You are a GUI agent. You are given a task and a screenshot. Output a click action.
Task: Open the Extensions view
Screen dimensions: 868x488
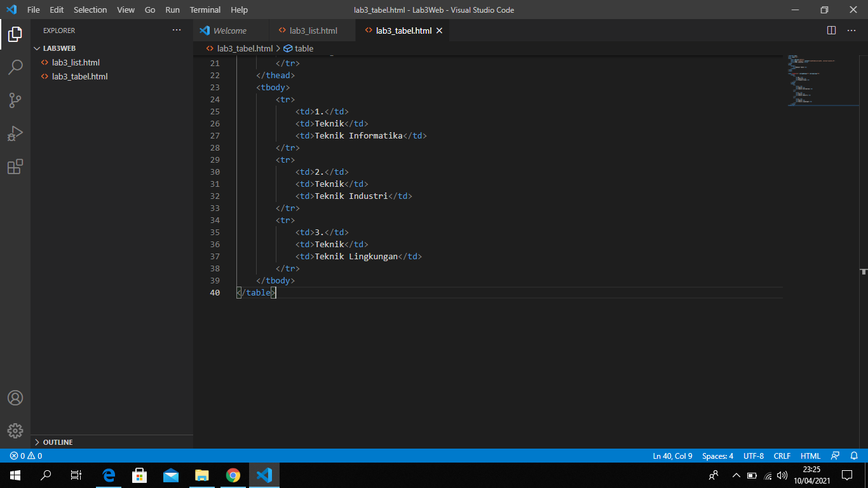pyautogui.click(x=15, y=166)
